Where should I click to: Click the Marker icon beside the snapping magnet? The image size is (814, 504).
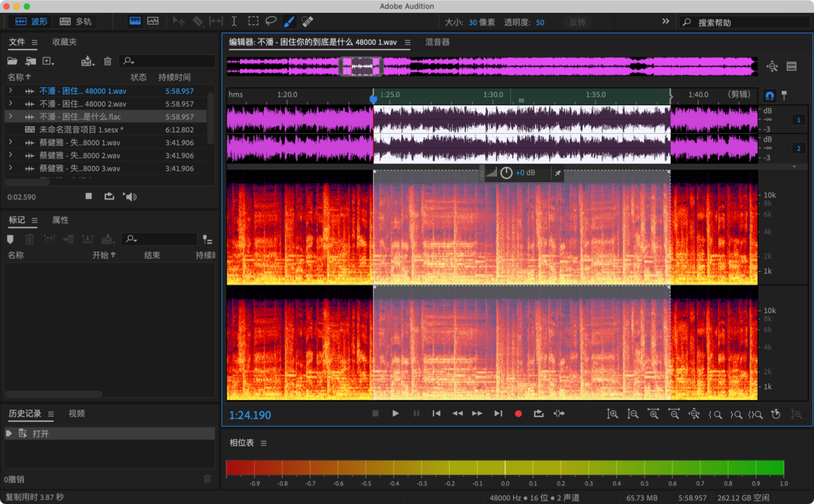click(784, 95)
